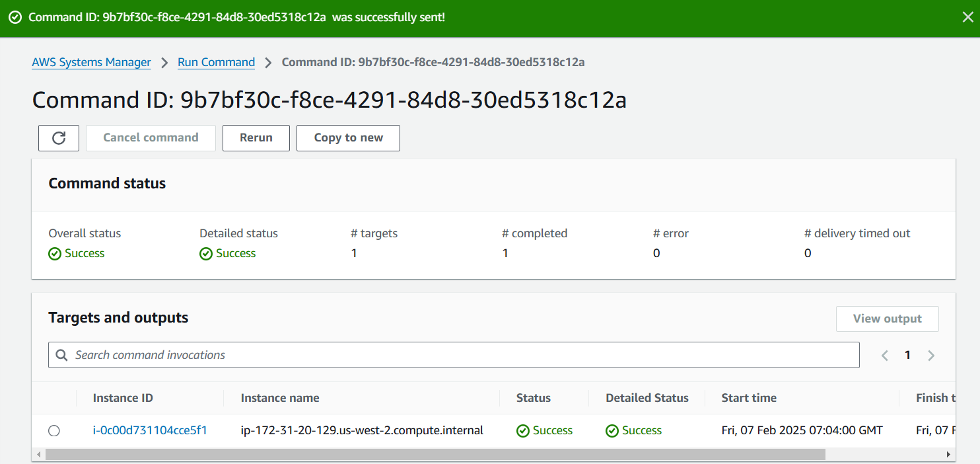The image size is (980, 464).
Task: Go to next page of invocations
Action: click(x=931, y=356)
